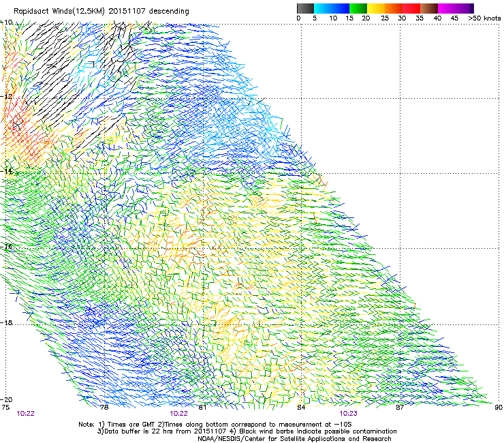504x443 pixels.
Task: Click the title text 'Rapidscat Winds(12.5KM) 20151107 descending'
Action: click(101, 11)
